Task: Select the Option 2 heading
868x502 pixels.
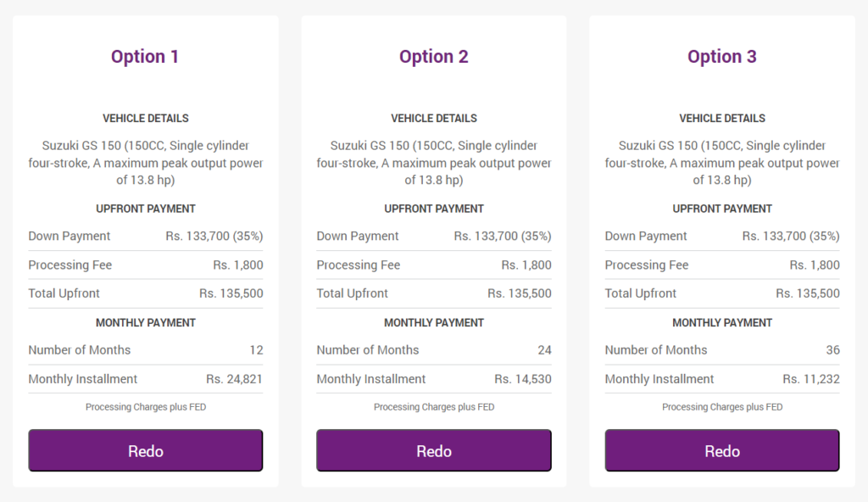Action: 434,57
